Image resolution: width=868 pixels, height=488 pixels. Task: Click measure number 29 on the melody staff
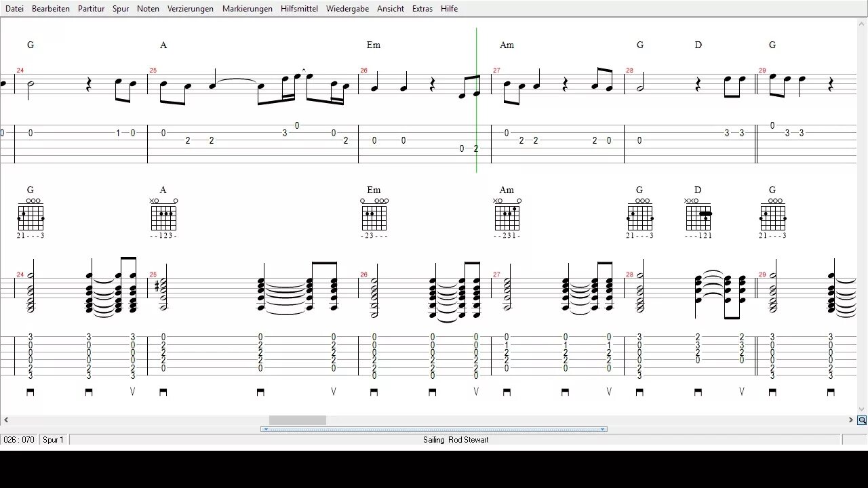[763, 70]
